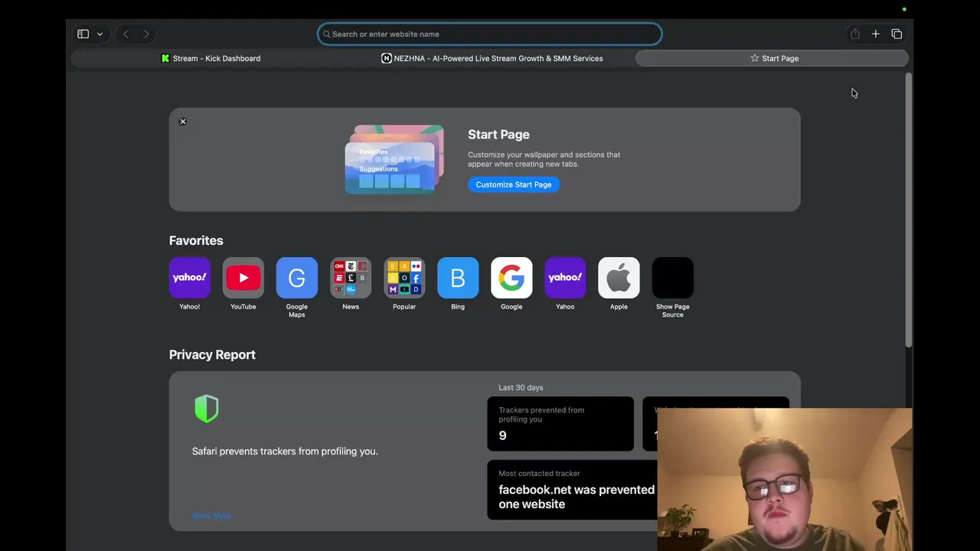Viewport: 980px width, 551px height.
Task: Open Google favorite with colored G
Action: coord(511,278)
